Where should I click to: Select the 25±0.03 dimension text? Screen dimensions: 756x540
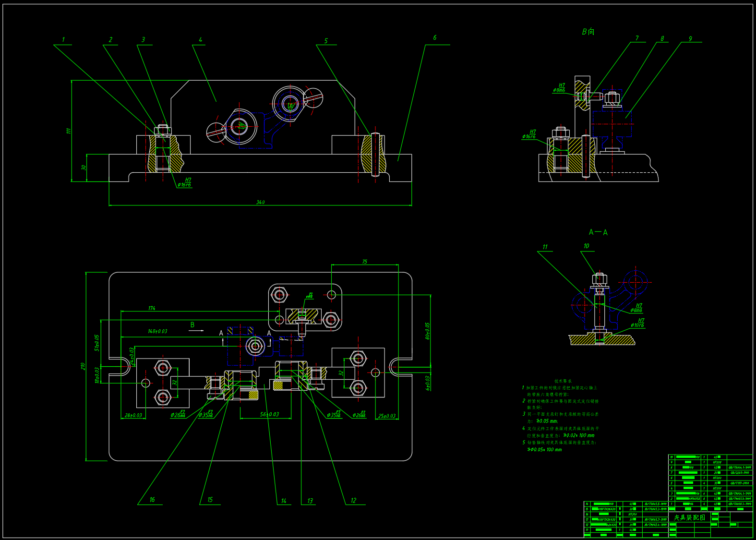tap(387, 416)
